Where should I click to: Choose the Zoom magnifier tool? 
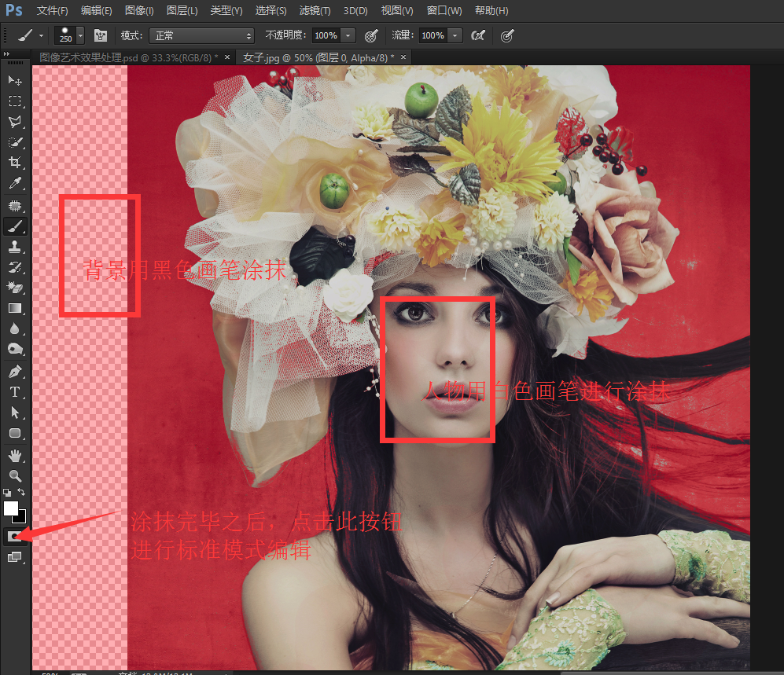pyautogui.click(x=15, y=475)
